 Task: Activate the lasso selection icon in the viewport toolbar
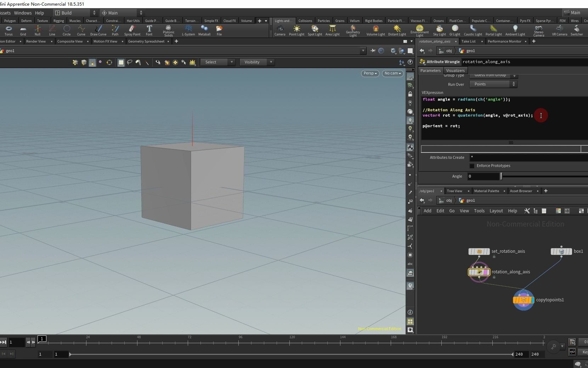click(x=129, y=63)
